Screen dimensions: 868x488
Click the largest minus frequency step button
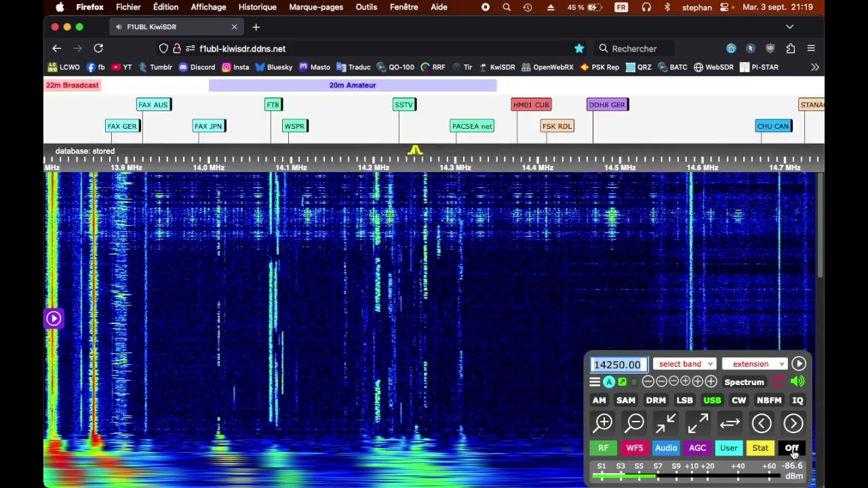pos(648,382)
